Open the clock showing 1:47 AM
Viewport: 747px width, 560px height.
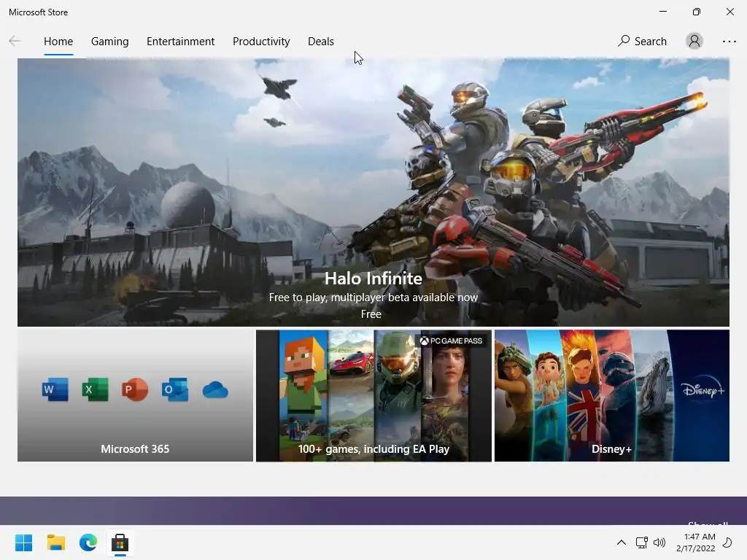pyautogui.click(x=695, y=542)
